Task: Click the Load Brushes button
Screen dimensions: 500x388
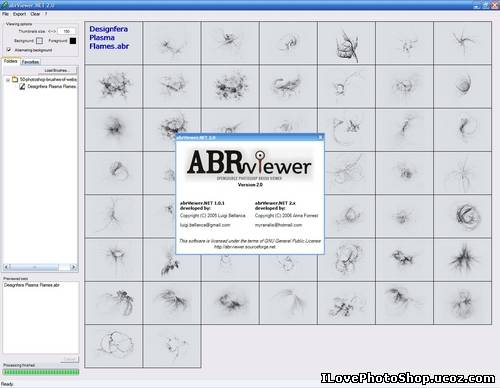Action: click(x=56, y=70)
